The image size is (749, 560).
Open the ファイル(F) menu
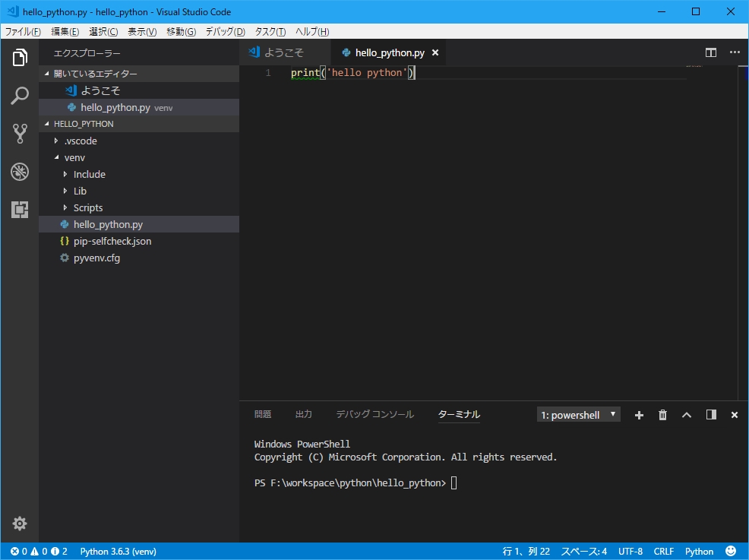(x=23, y=32)
